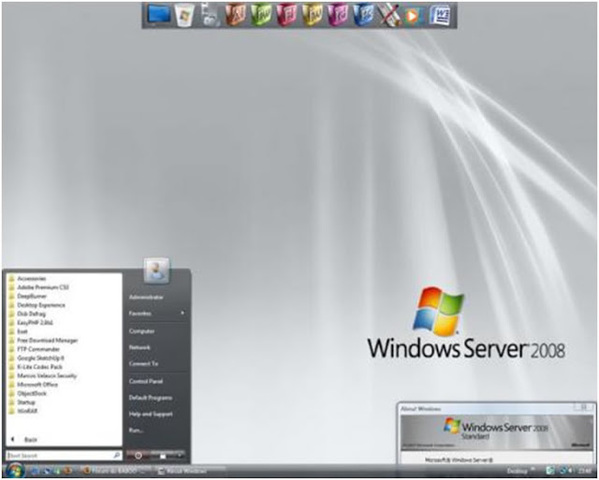This screenshot has width=599, height=480.
Task: Open the crossed pen and brush dock icon
Action: click(x=388, y=16)
